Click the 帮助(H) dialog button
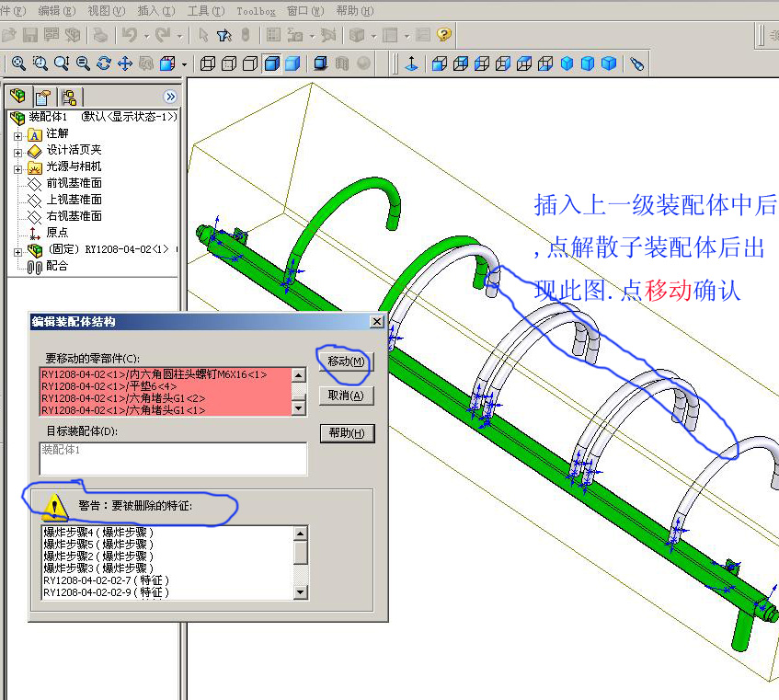 pyautogui.click(x=347, y=432)
